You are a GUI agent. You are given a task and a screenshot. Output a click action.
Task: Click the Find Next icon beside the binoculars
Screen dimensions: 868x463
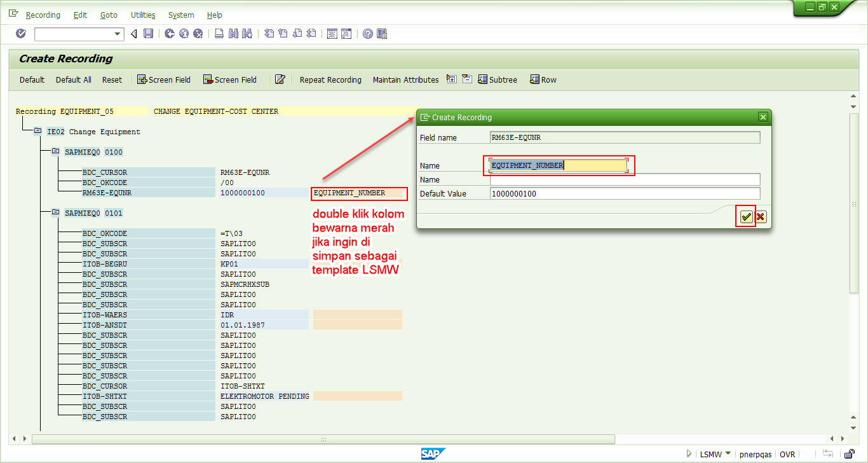pos(246,34)
